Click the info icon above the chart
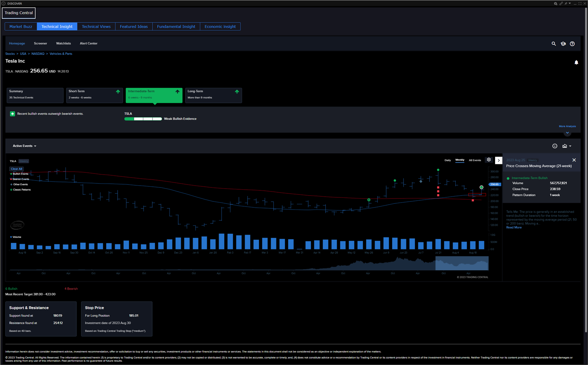The height and width of the screenshot is (365, 588). coord(555,146)
